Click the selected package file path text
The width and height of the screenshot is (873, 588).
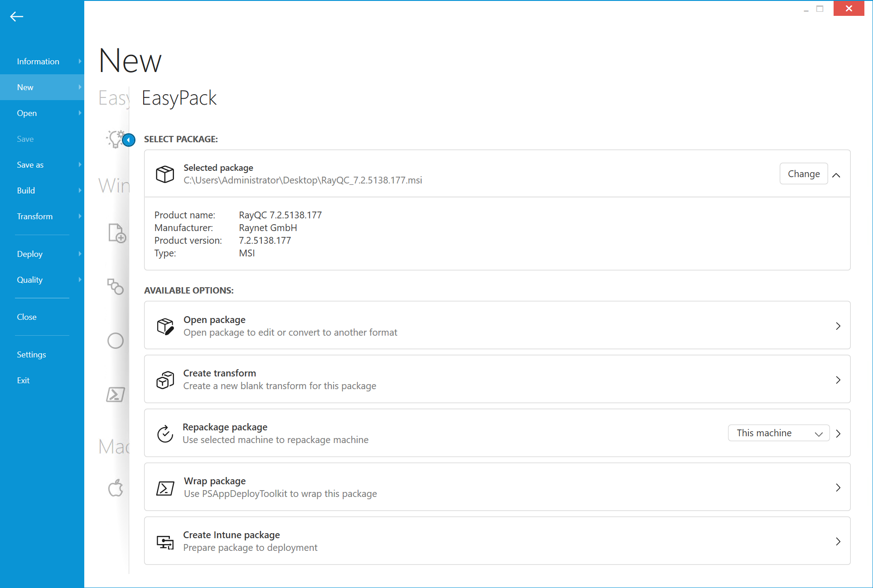pos(303,180)
